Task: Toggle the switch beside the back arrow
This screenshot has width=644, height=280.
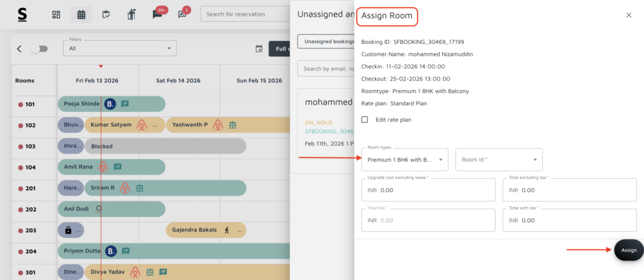Action: [39, 49]
